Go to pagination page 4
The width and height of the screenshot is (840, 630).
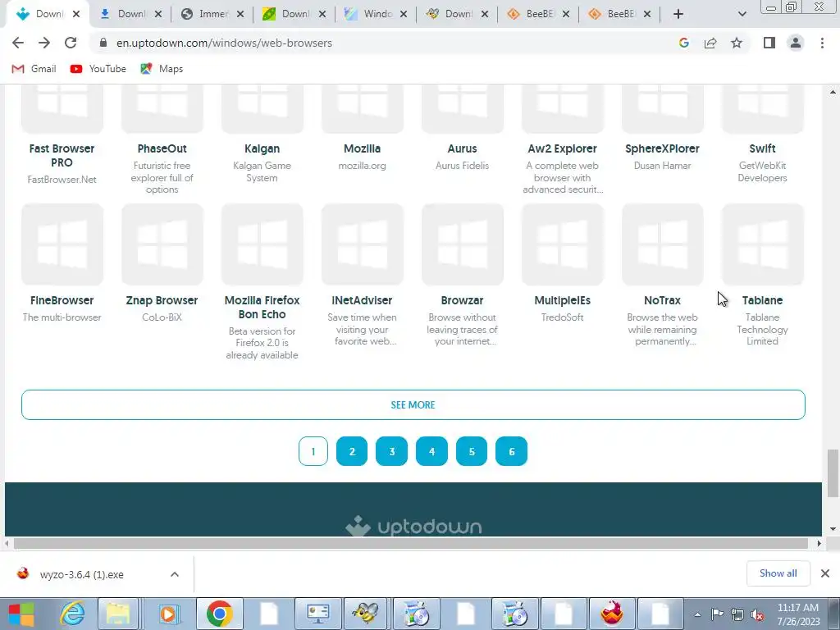431,452
